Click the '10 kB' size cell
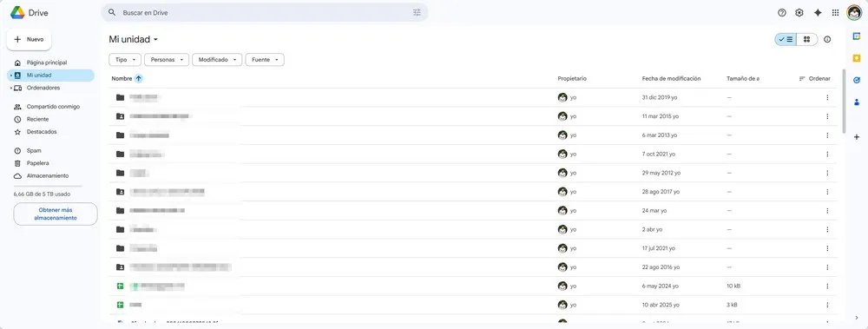The width and height of the screenshot is (868, 329). point(733,286)
